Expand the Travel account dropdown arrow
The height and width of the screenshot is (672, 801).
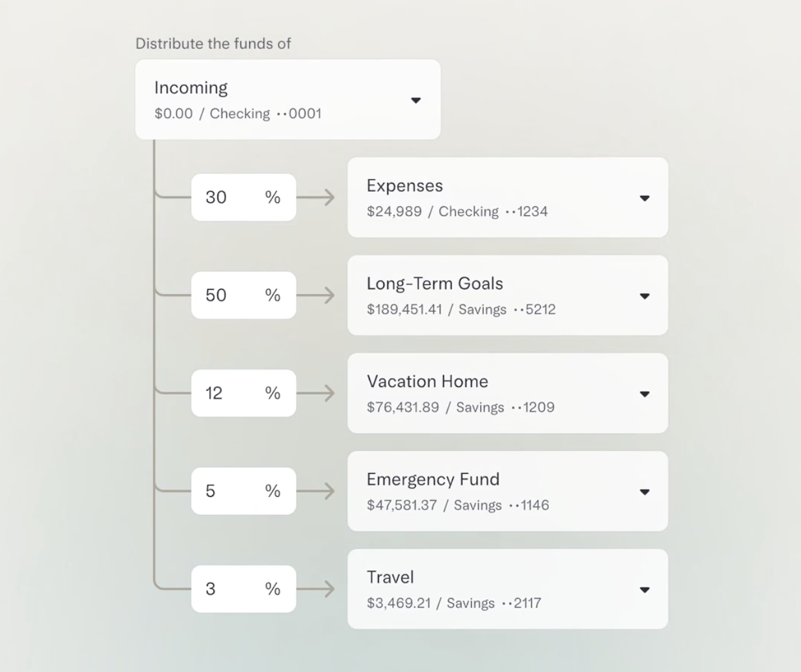(x=644, y=590)
